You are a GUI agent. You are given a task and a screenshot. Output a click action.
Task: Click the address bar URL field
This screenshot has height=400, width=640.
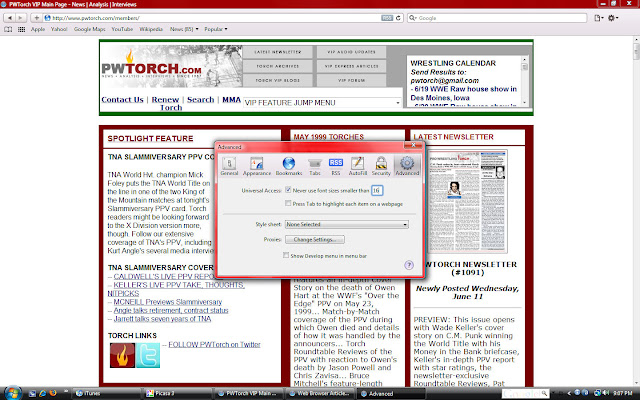point(216,18)
